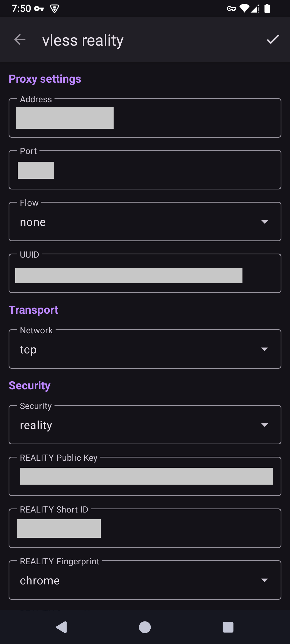Tap the Wi-Fi signal status icon

(x=244, y=9)
